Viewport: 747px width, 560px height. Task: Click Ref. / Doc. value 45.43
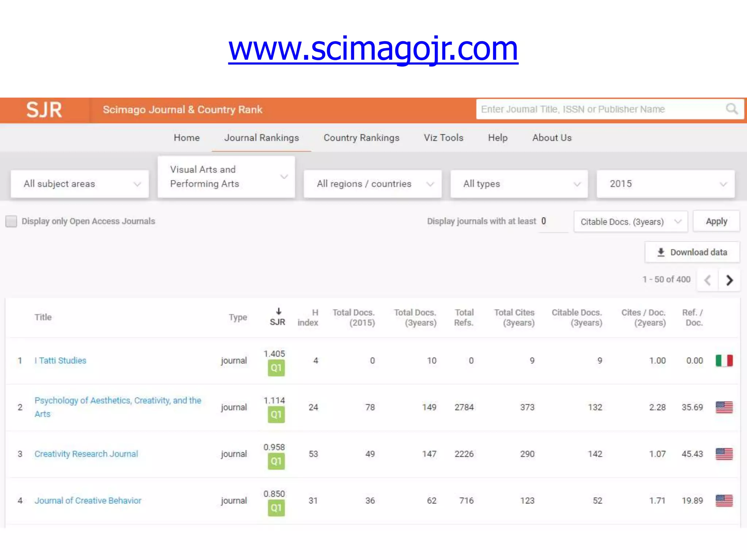pos(692,454)
